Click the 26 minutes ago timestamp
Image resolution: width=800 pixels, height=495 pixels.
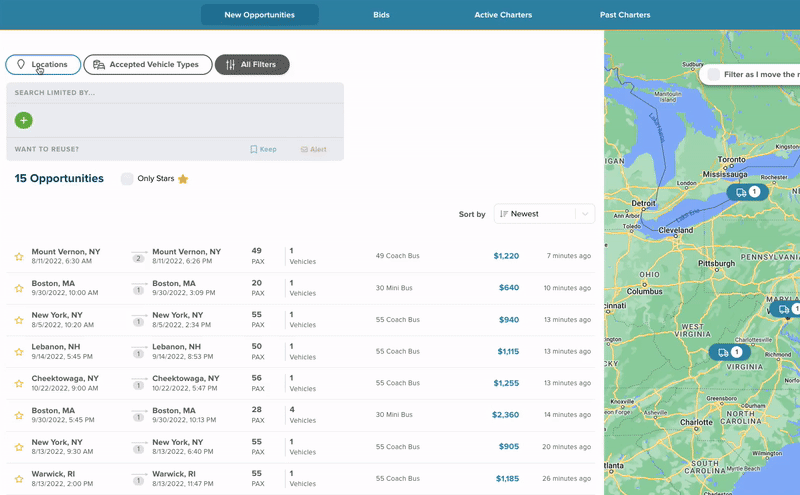pos(566,479)
